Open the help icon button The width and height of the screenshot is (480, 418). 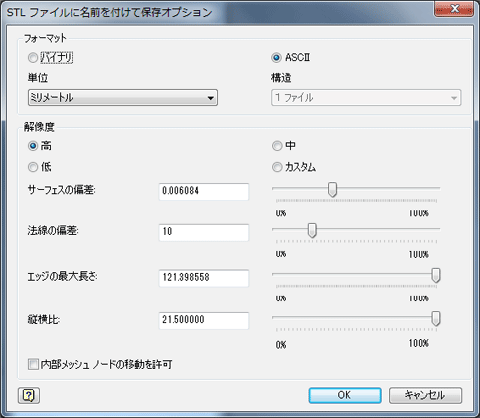tap(29, 396)
